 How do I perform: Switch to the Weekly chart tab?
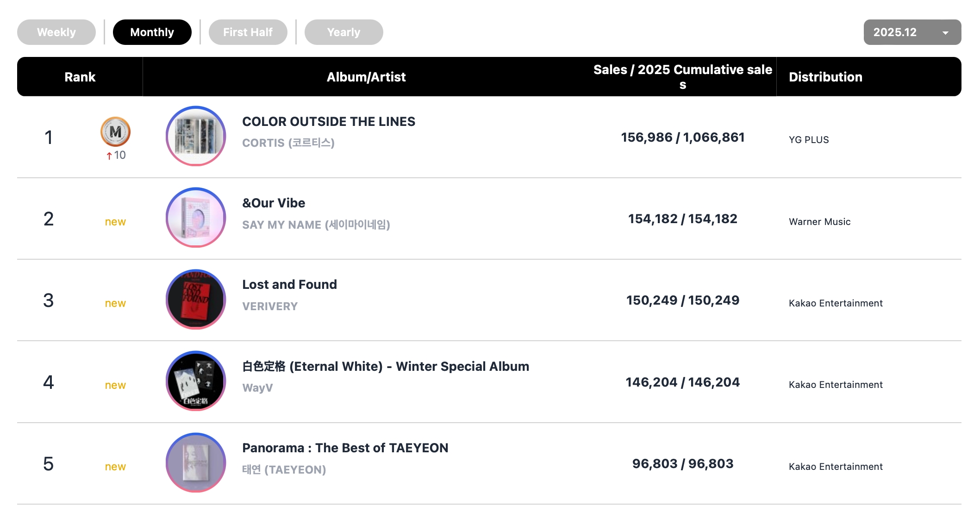(56, 32)
